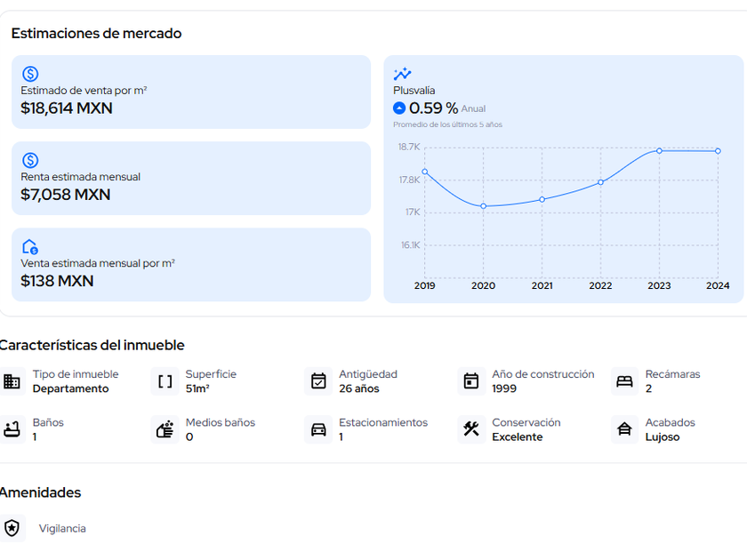Click the 2019 data point on the chart
The height and width of the screenshot is (560, 747).
pyautogui.click(x=425, y=172)
